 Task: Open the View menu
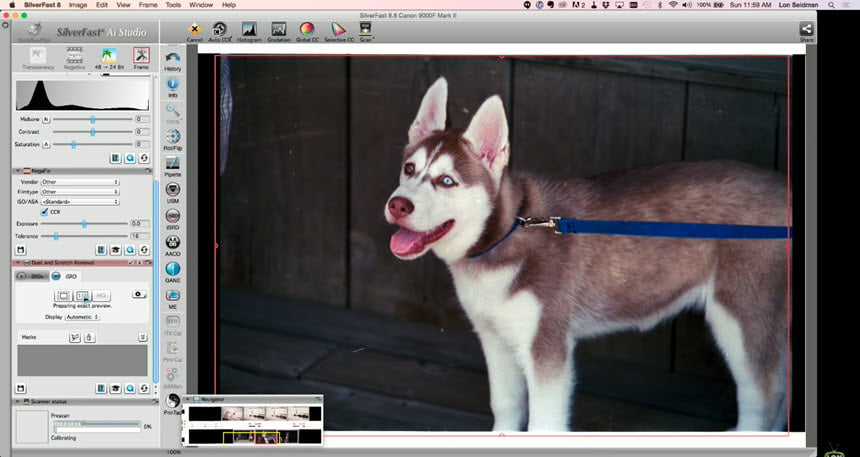tap(123, 5)
